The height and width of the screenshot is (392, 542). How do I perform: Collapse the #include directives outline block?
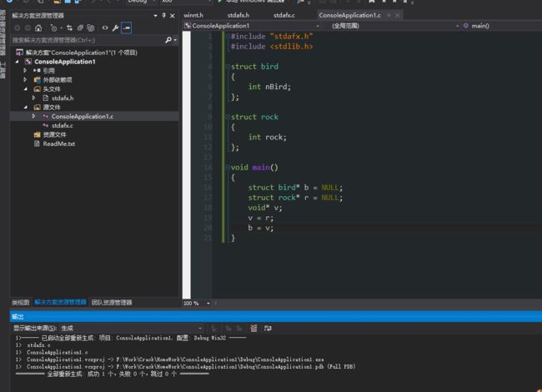click(228, 37)
